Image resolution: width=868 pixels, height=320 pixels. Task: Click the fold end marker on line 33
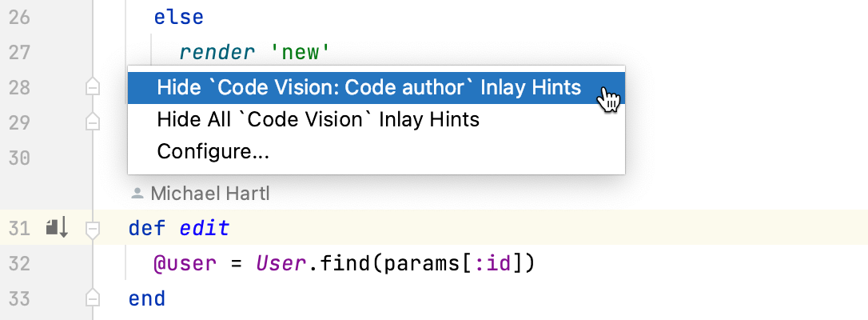coord(93,298)
